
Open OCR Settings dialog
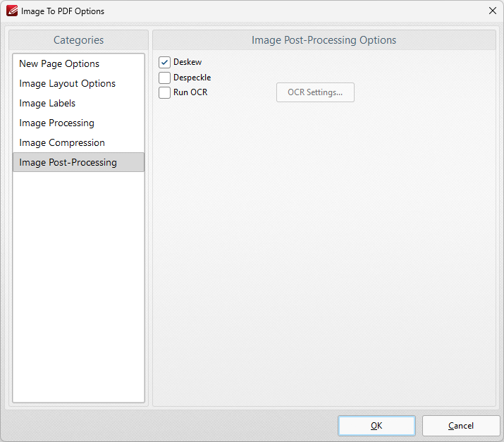(315, 92)
